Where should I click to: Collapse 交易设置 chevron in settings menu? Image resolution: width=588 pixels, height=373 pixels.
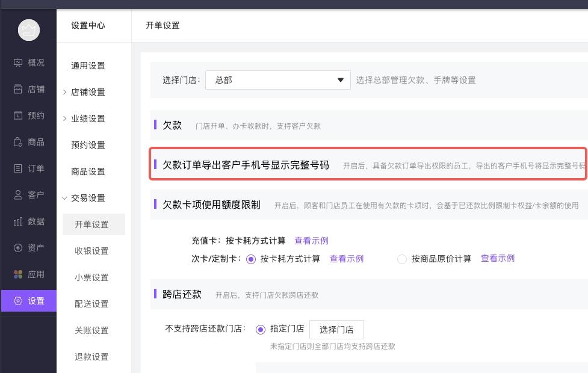coord(64,198)
